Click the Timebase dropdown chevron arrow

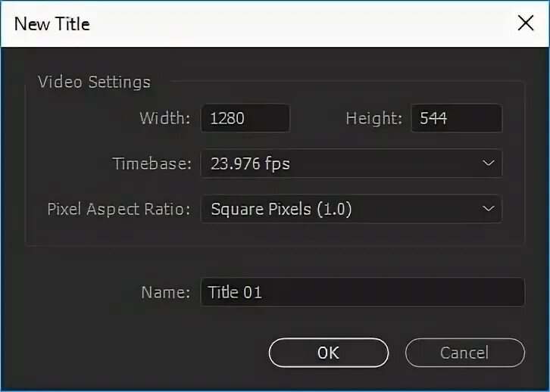point(489,163)
